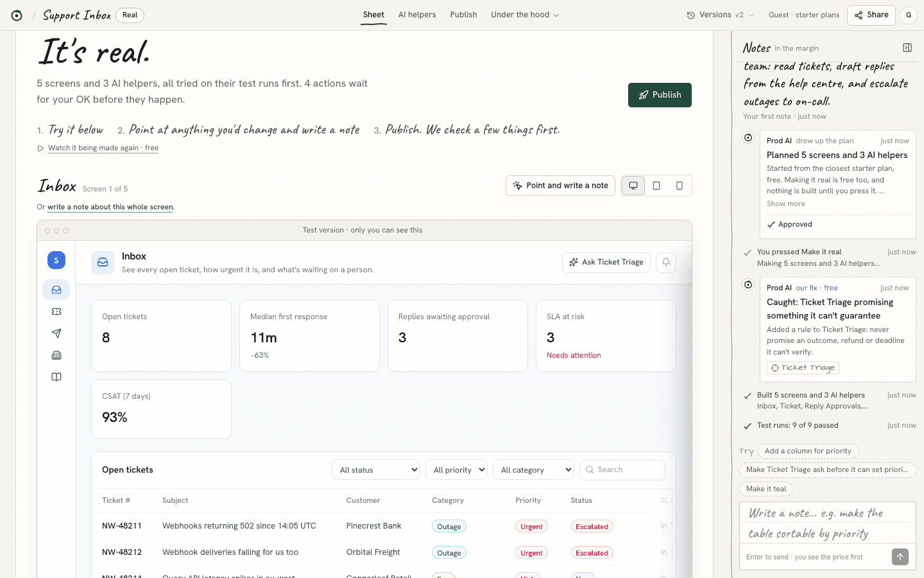Click the Ticket Triage tag chip
Screen dimensions: 924x578
click(x=803, y=368)
